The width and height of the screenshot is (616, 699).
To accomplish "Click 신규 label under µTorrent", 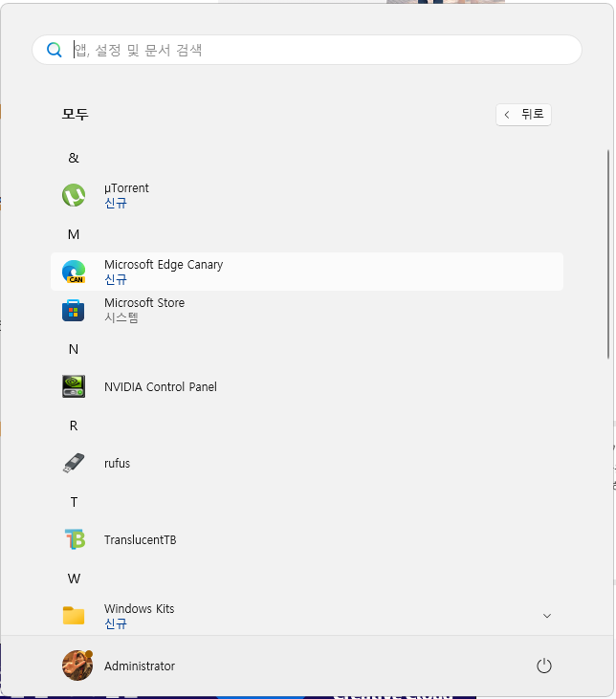I will click(x=116, y=204).
